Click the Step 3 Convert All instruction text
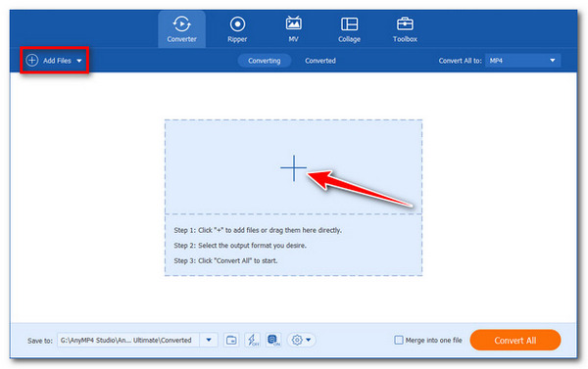 pos(225,260)
